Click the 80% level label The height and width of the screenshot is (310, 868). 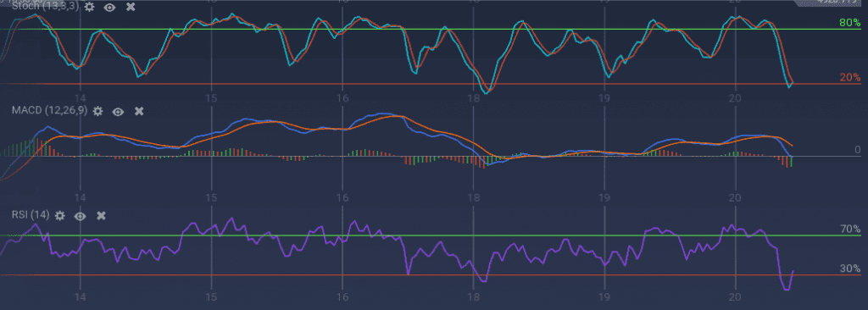(849, 23)
